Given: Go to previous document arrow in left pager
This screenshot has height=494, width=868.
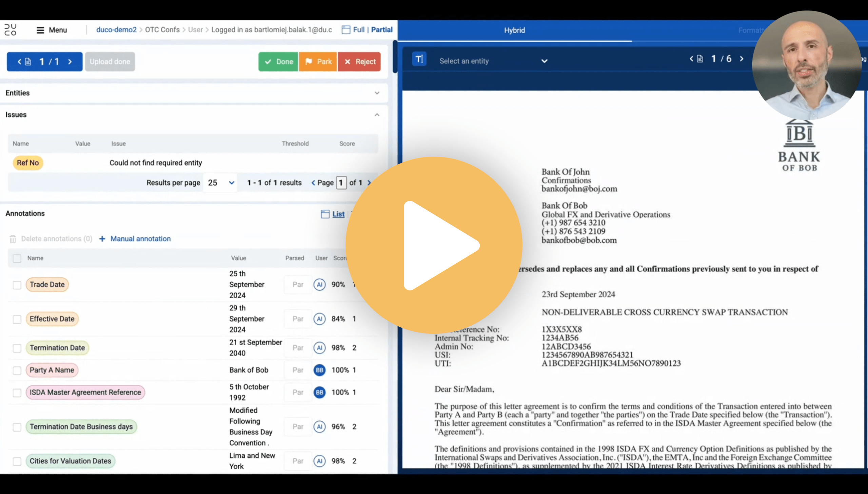Looking at the screenshot, I should point(19,62).
